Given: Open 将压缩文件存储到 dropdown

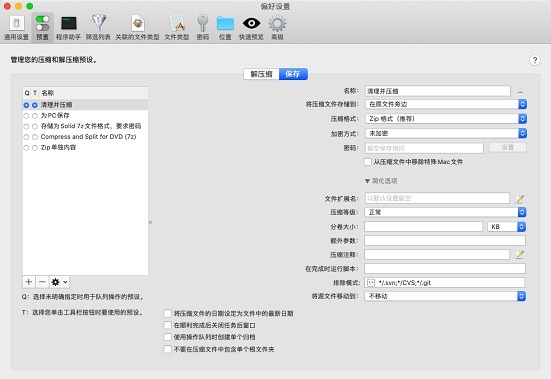Looking at the screenshot, I should click(x=446, y=104).
